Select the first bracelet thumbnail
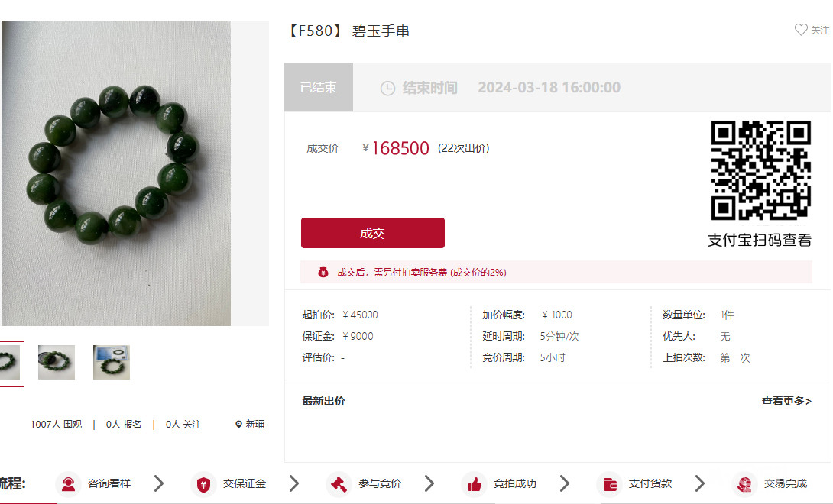This screenshot has height=504, width=833. point(10,363)
